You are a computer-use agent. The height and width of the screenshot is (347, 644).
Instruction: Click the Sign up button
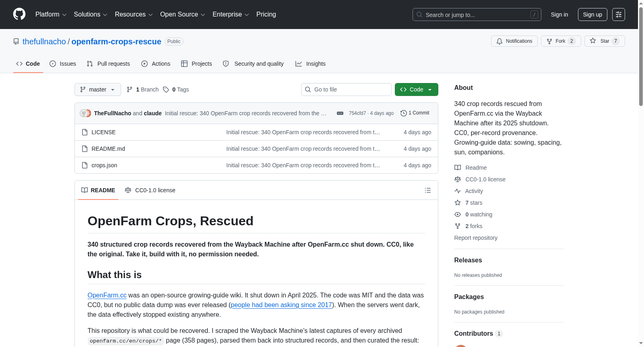click(x=592, y=15)
